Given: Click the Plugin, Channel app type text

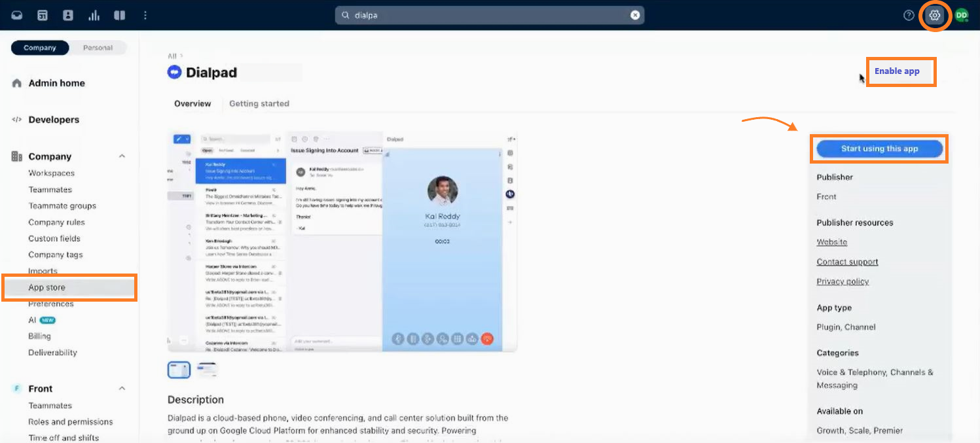Looking at the screenshot, I should tap(846, 327).
